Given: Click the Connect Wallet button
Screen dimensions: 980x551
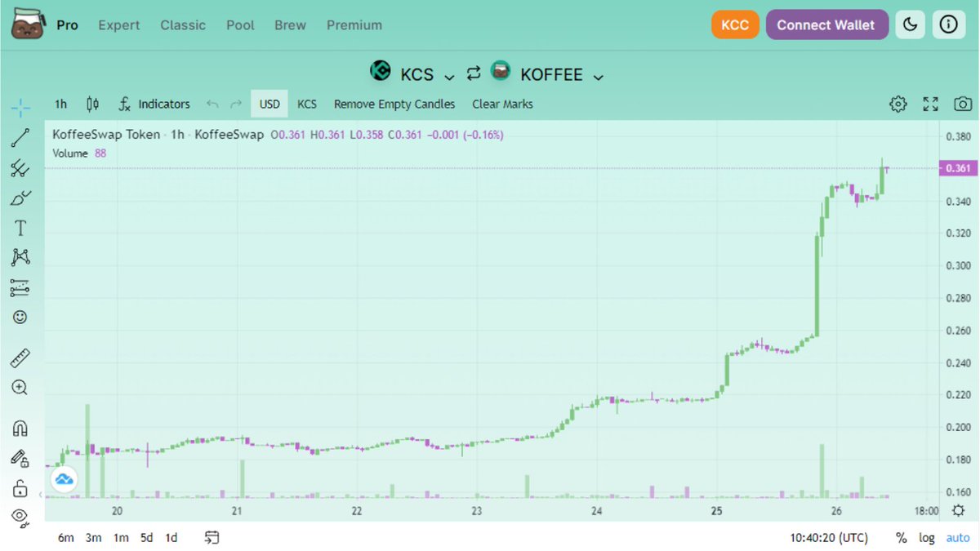Looking at the screenshot, I should click(x=827, y=24).
